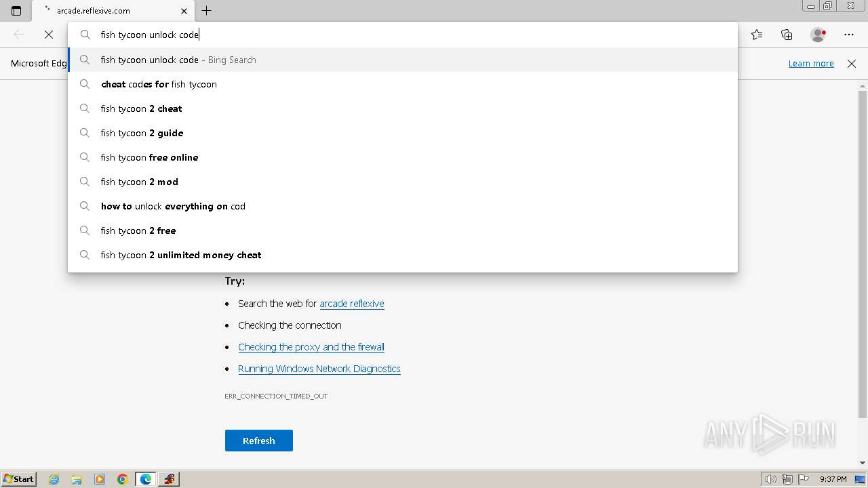
Task: Click the page vertical scrollbar thumb
Action: [863, 254]
